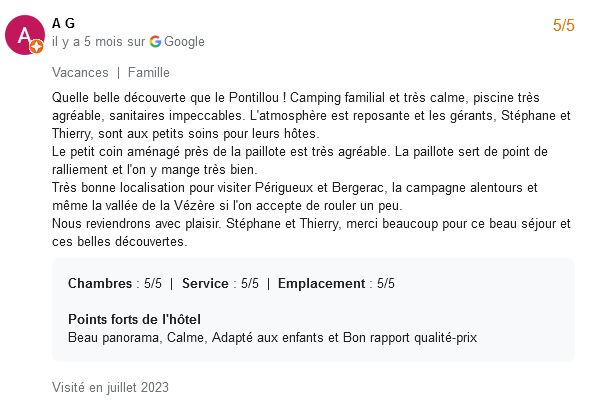Click the 'Points forts de l'hôtel' heading

(134, 319)
